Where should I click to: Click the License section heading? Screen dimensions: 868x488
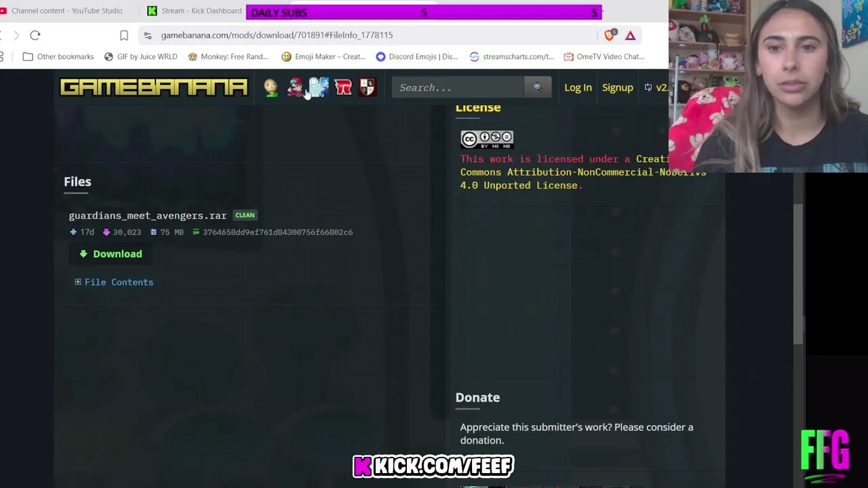478,107
